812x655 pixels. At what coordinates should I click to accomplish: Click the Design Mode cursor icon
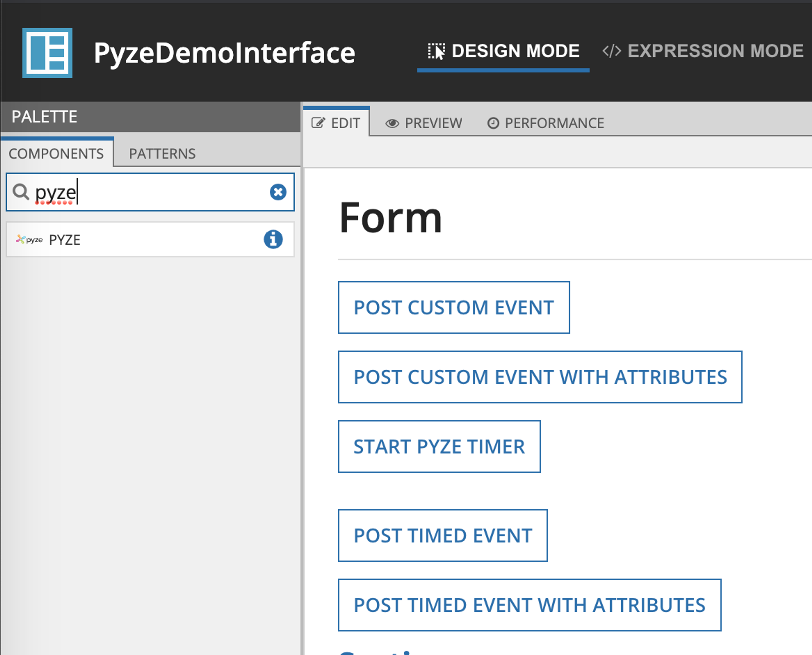click(436, 51)
